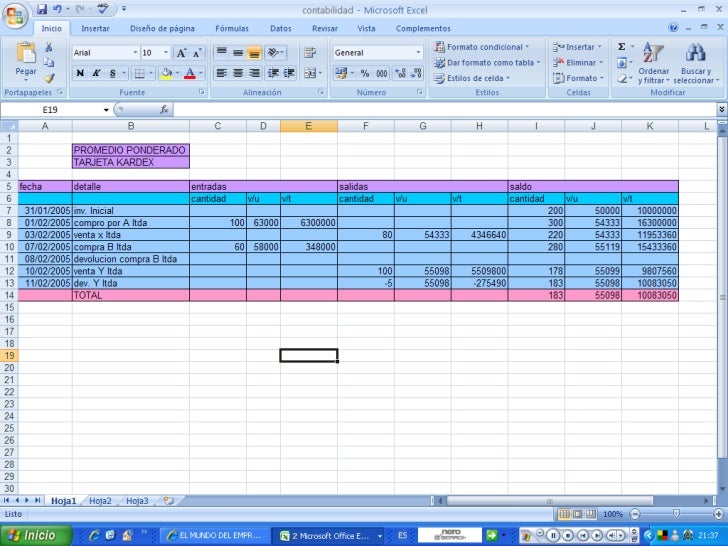This screenshot has width=728, height=546.
Task: Click the formula bar input field
Action: tap(445, 110)
